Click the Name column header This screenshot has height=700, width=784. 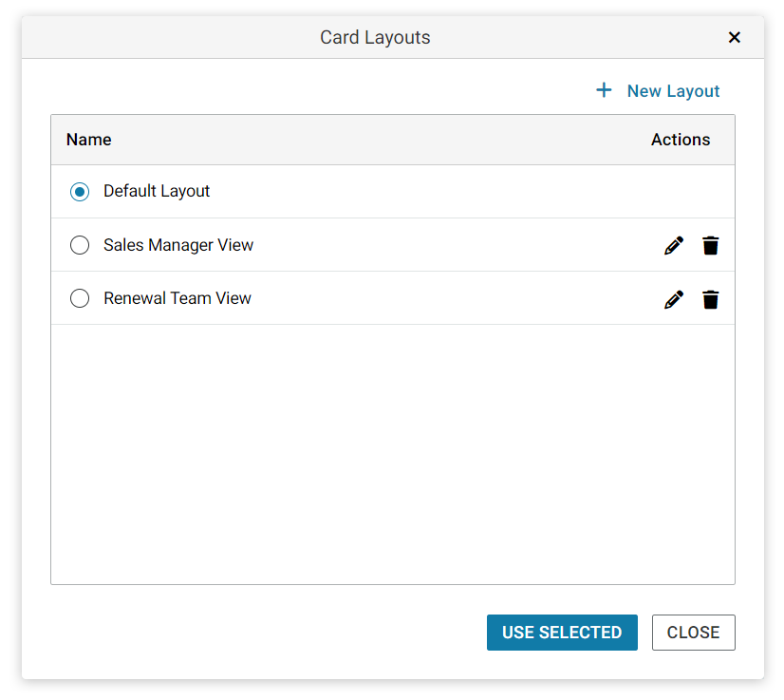[89, 140]
